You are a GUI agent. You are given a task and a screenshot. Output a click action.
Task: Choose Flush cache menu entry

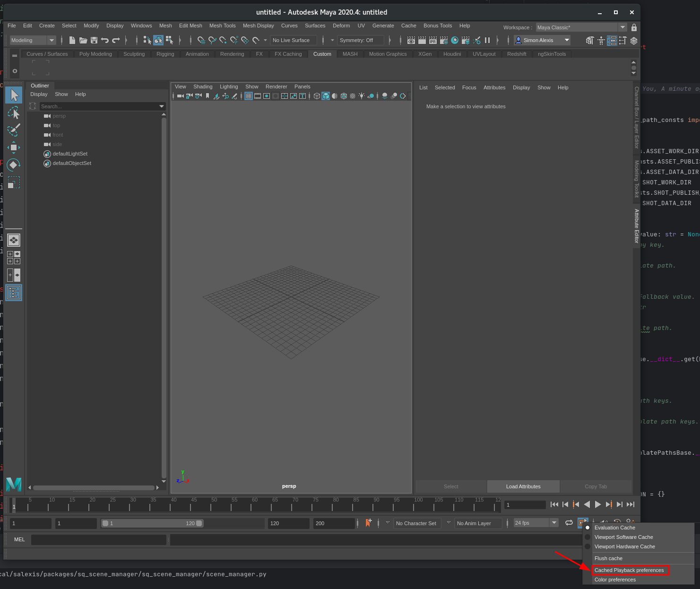click(608, 558)
